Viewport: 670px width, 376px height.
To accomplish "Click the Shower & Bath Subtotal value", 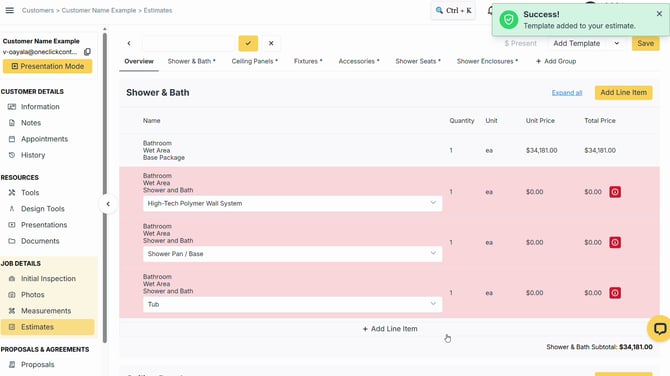I will [x=635, y=347].
